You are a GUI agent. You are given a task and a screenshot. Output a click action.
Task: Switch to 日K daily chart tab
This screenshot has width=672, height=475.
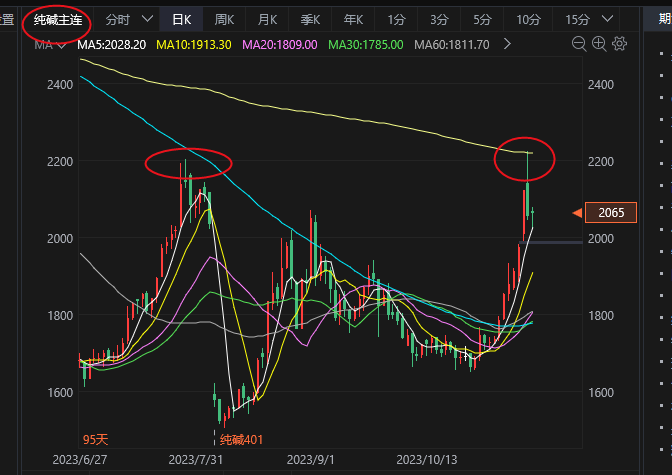click(182, 19)
